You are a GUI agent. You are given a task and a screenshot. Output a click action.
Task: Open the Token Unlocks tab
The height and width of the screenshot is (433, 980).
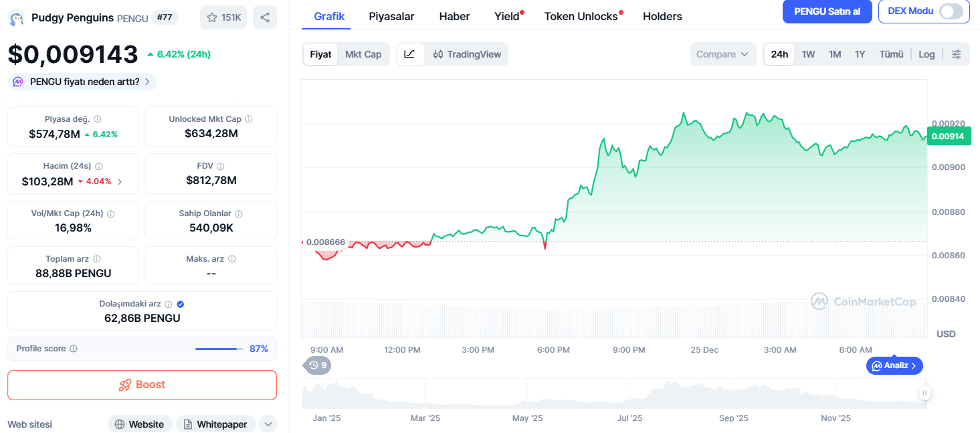tap(581, 16)
